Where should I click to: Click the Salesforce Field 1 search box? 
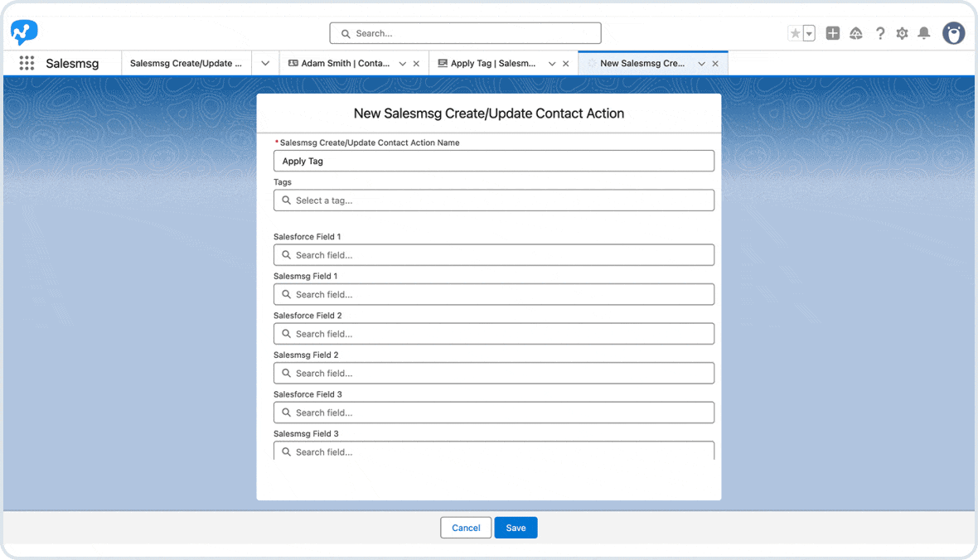(x=493, y=254)
